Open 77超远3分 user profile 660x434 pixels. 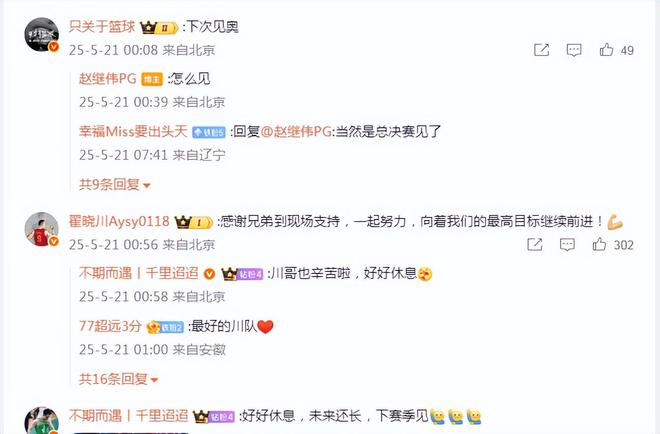[x=110, y=326]
